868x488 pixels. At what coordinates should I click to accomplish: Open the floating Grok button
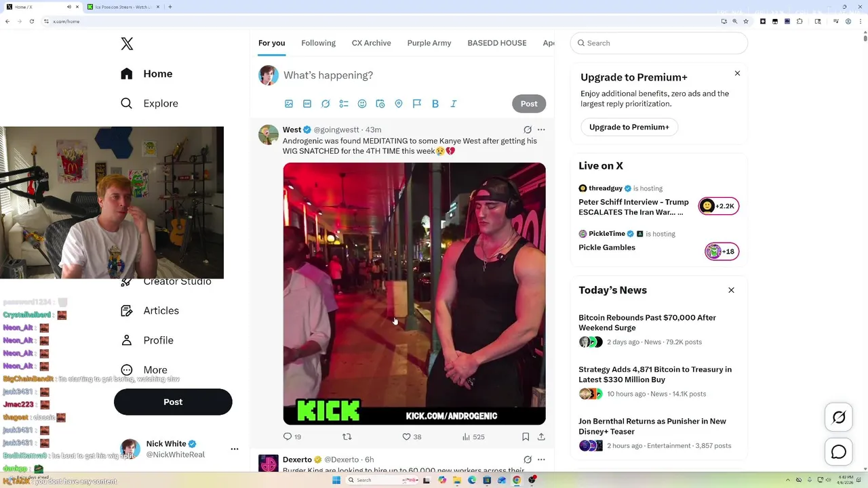839,418
